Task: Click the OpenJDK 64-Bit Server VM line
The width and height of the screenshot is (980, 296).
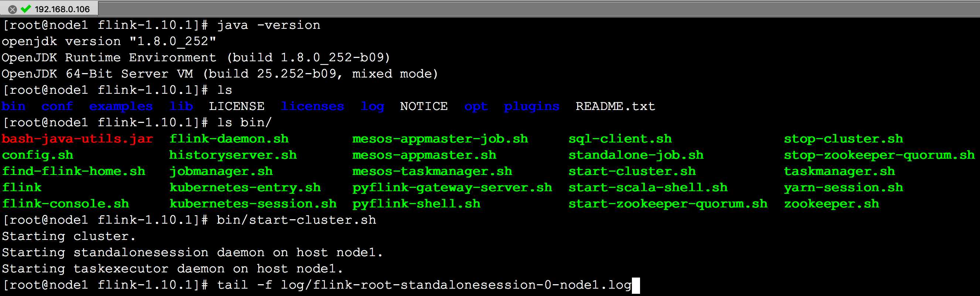Action: [x=220, y=74]
